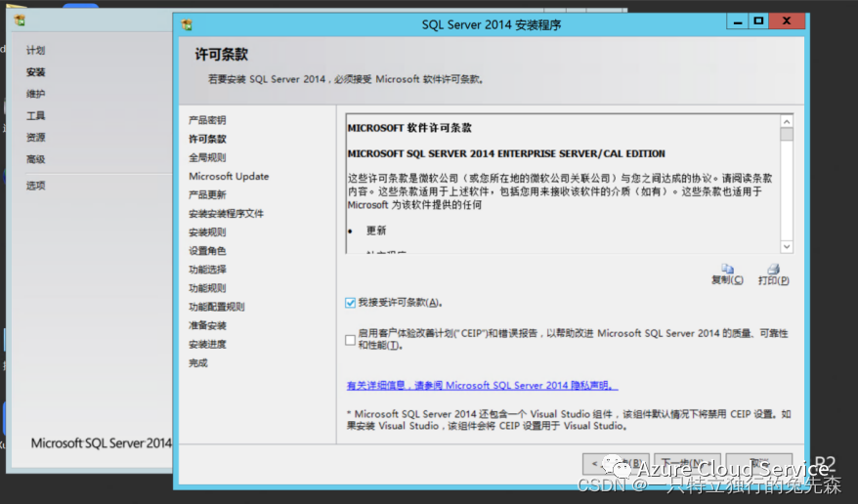The width and height of the screenshot is (858, 504).
Task: Select 功能配置规则 step in sidebar
Action: pos(217,307)
